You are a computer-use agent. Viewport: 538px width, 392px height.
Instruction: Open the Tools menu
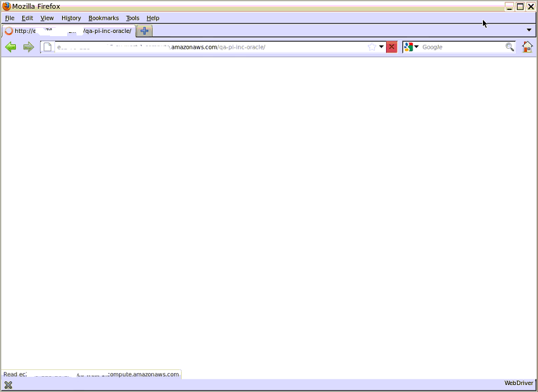tap(132, 18)
